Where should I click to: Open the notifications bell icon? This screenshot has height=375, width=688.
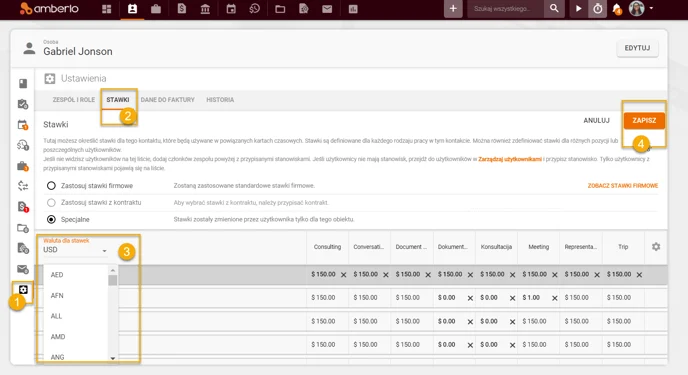617,9
